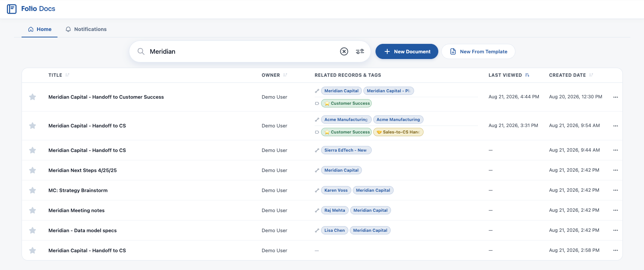The image size is (644, 270).
Task: Click Meridian Capital tag beside Raj Mehta
Action: pos(370,210)
